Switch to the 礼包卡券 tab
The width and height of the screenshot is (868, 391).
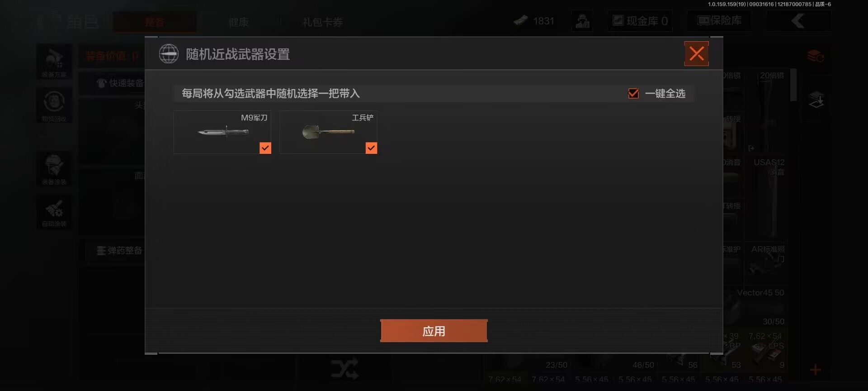[323, 22]
